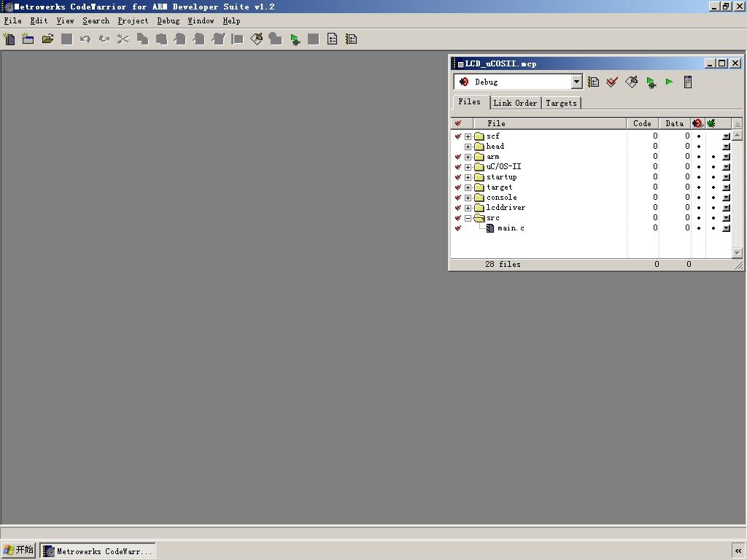
Task: Toggle touch checkmark for scf folder
Action: click(458, 136)
